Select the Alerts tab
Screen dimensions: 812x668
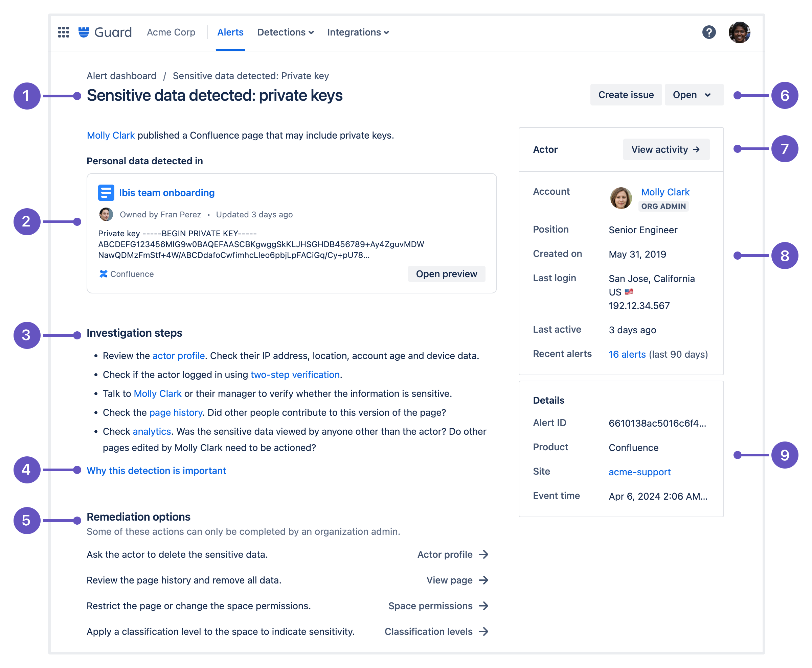pyautogui.click(x=230, y=32)
